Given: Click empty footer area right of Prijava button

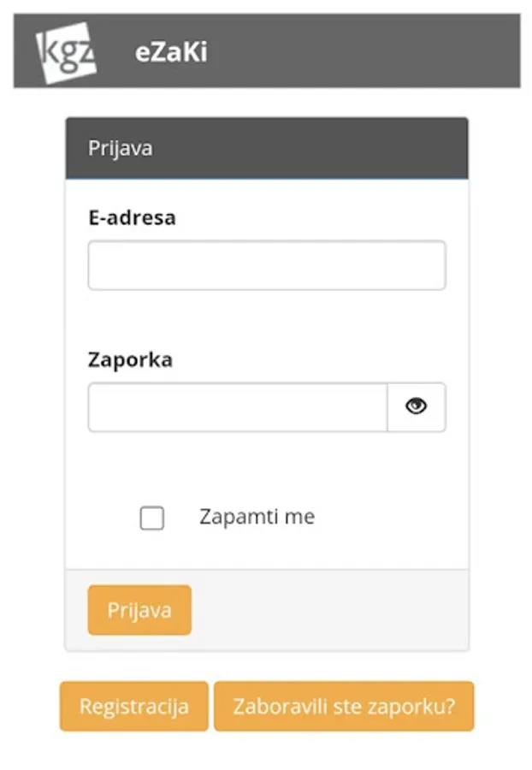Looking at the screenshot, I should coord(334,610).
